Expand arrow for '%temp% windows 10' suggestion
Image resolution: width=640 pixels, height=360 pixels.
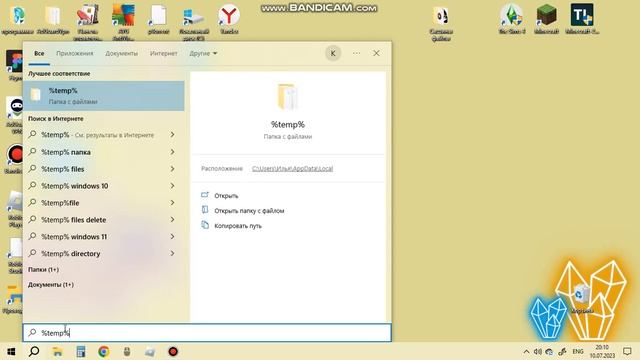(x=173, y=186)
